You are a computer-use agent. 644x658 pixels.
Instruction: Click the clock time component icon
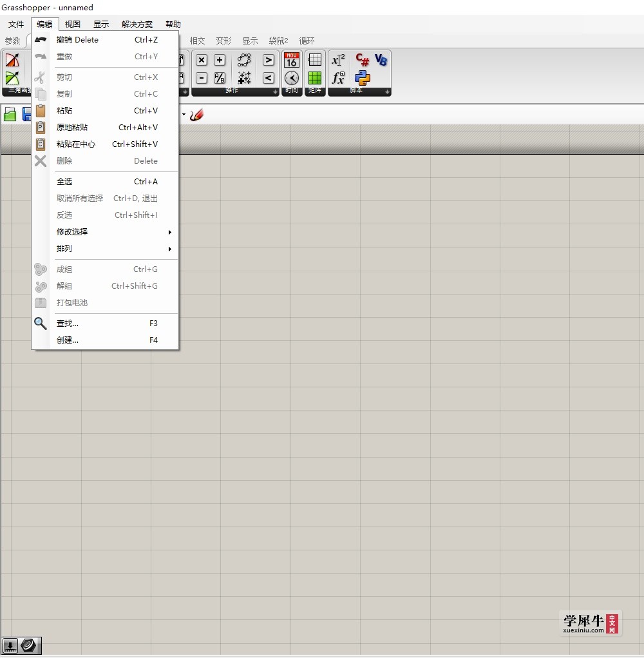(x=292, y=78)
